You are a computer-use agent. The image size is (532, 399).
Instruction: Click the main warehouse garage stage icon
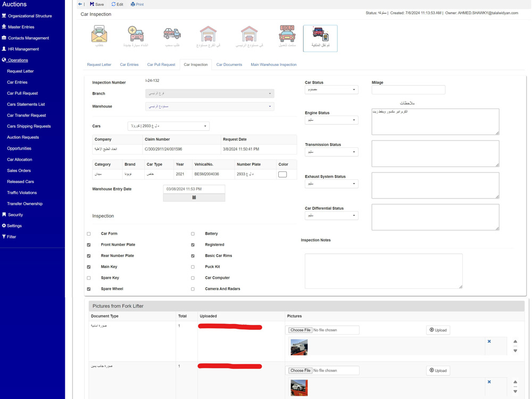pyautogui.click(x=249, y=34)
